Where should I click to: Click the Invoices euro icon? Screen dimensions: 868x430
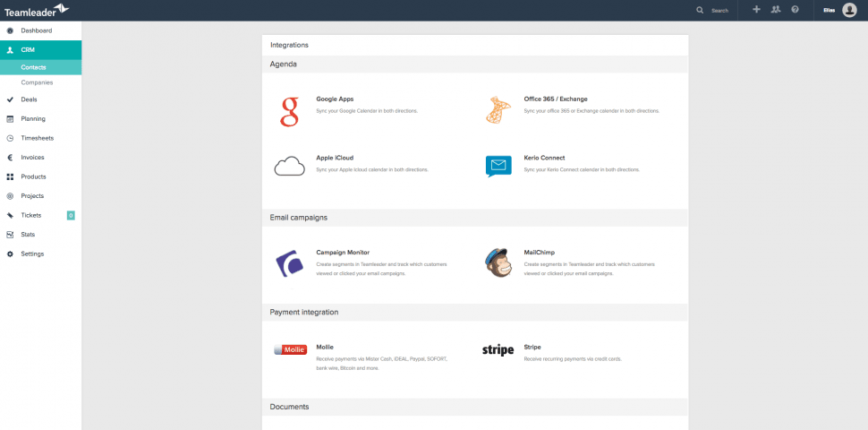click(10, 158)
